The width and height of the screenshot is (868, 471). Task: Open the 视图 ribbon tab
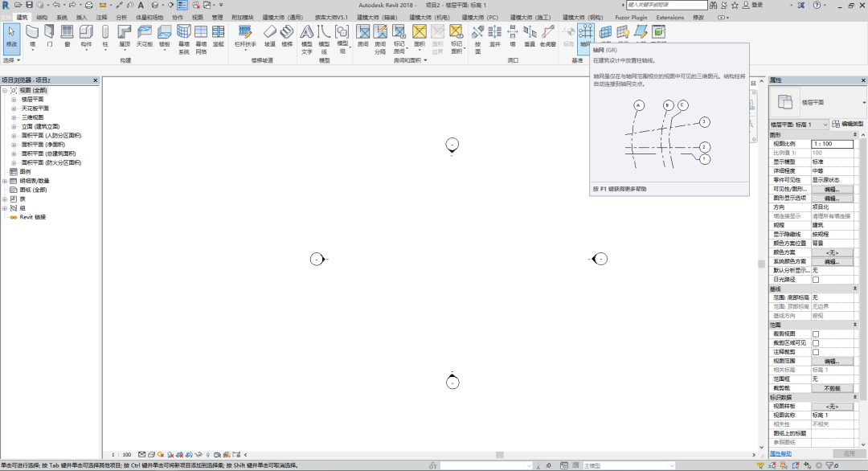197,18
